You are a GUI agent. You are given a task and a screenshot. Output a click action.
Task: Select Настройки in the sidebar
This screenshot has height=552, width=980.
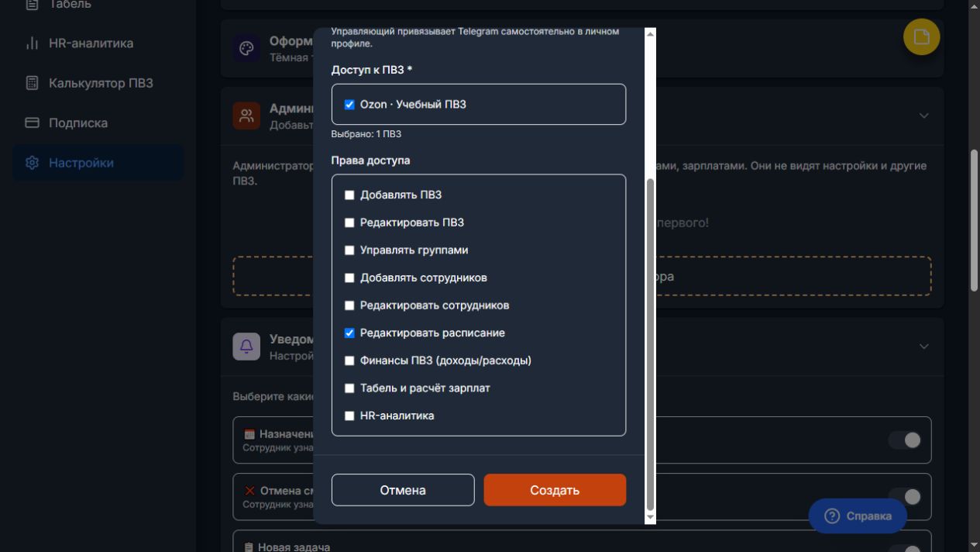(x=98, y=163)
